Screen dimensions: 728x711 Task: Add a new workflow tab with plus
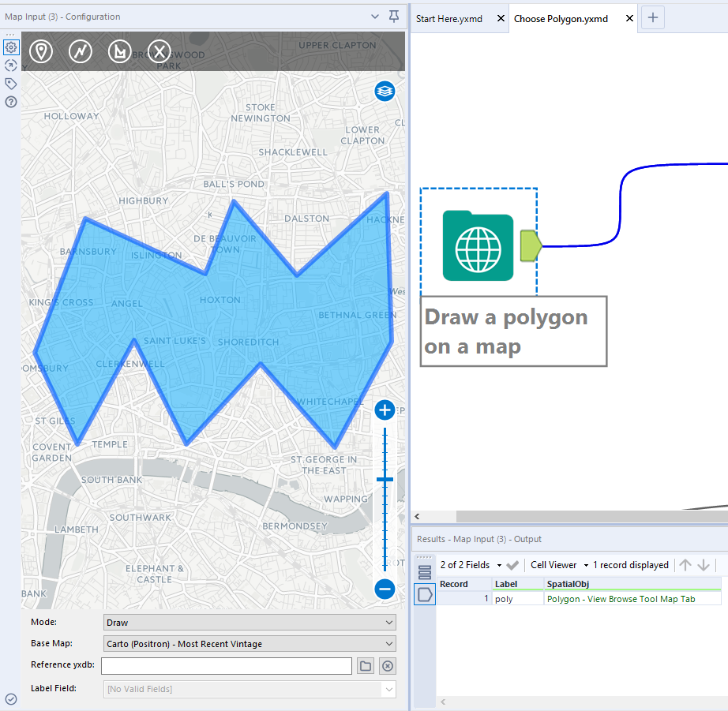[x=652, y=18]
